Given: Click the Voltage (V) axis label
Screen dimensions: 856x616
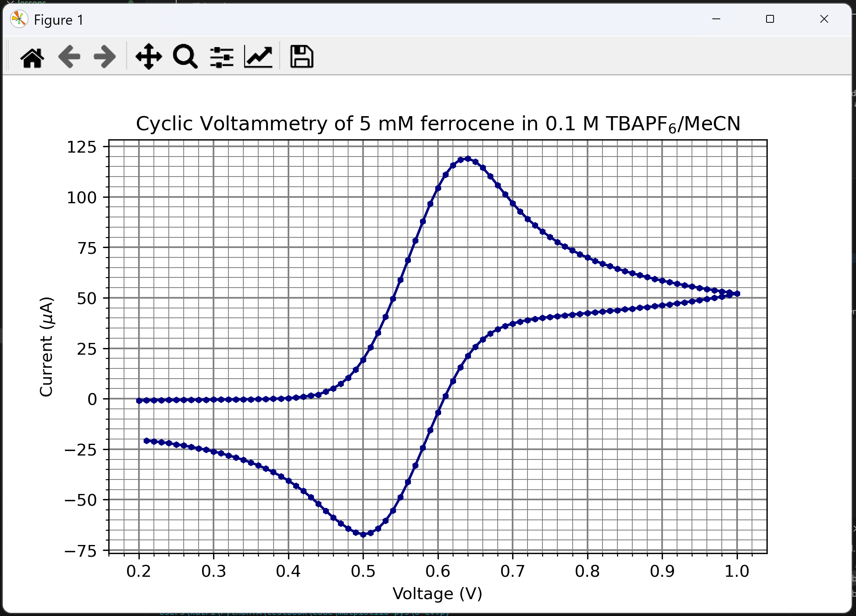Looking at the screenshot, I should coord(437,594).
